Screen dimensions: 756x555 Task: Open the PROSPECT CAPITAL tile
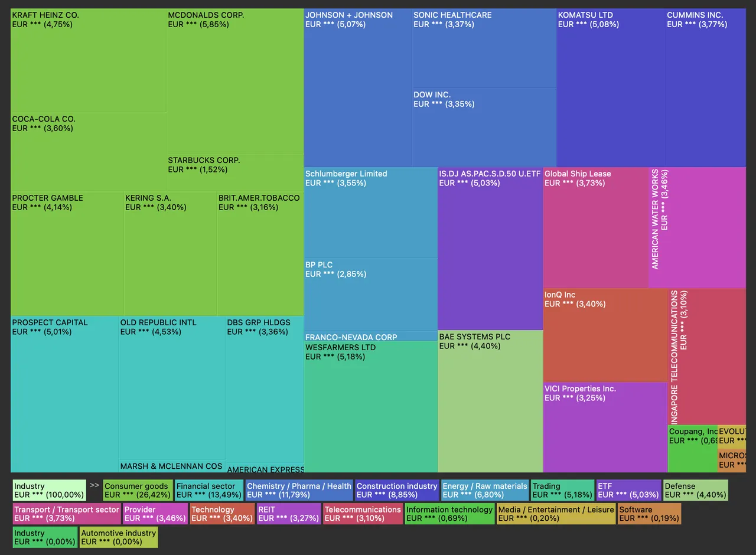(x=64, y=394)
